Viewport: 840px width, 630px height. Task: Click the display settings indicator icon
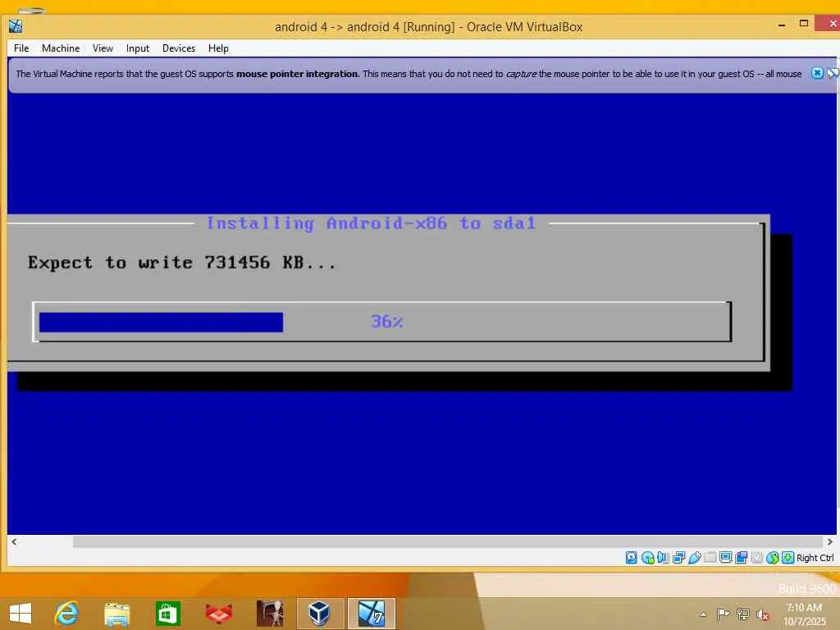(x=726, y=558)
